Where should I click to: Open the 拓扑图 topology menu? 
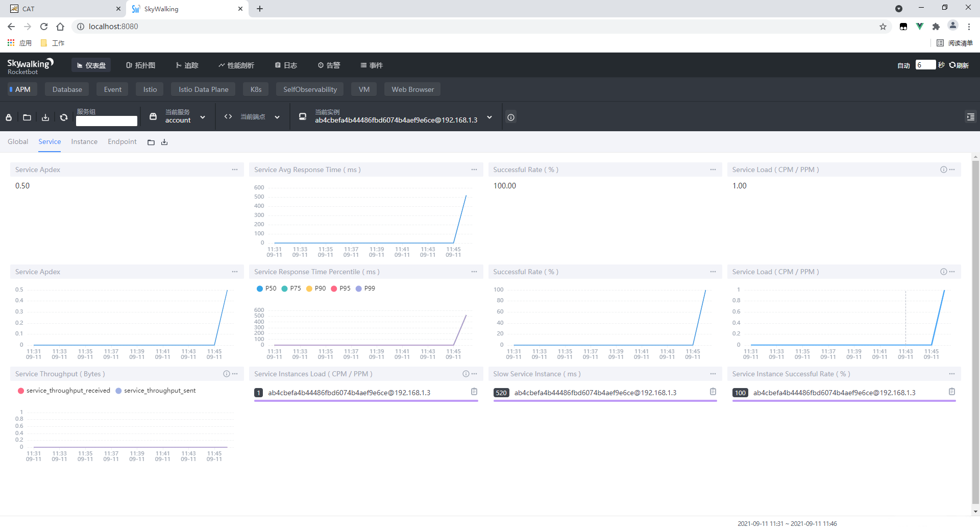click(140, 65)
